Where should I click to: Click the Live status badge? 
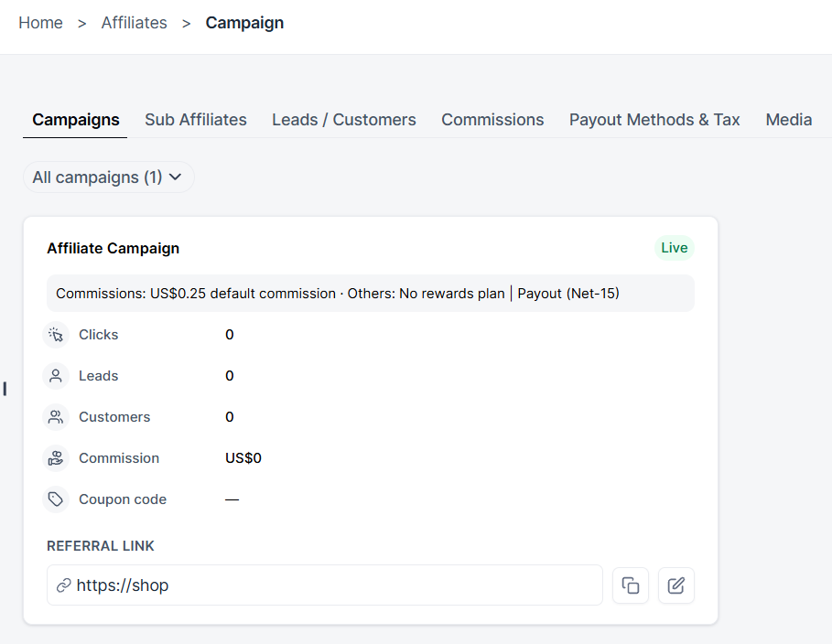click(x=674, y=248)
